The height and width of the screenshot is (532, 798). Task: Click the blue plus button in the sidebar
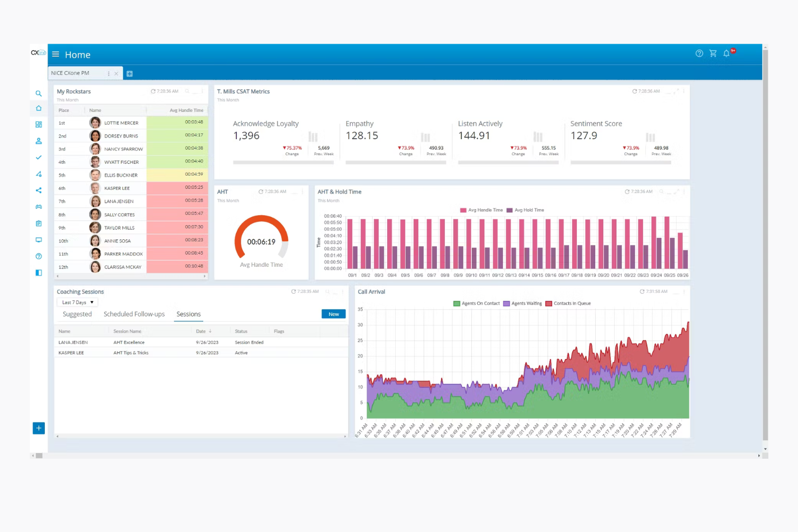[39, 428]
